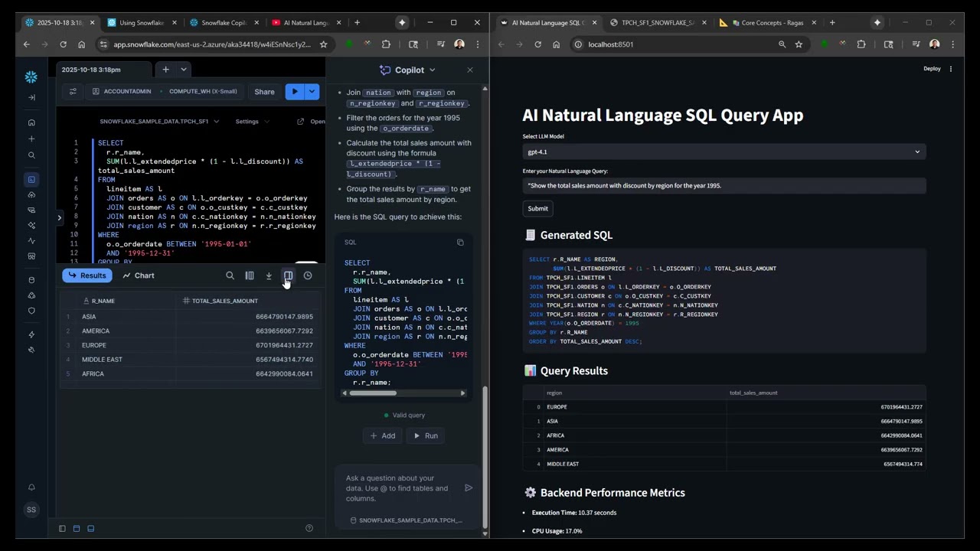Viewport: 980px width, 551px height.
Task: Open the Marketplace store icon in sidebar
Action: pyautogui.click(x=31, y=256)
